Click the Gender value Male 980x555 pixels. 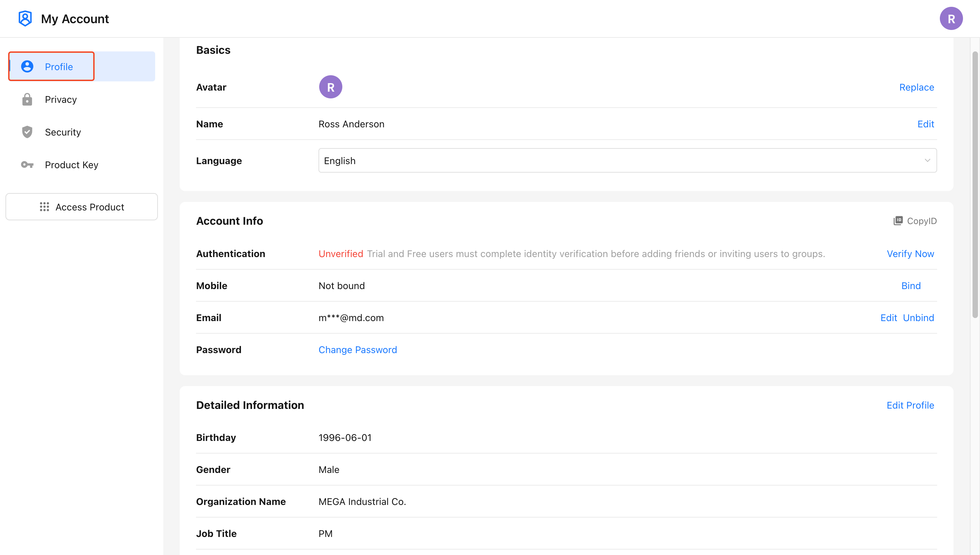click(329, 469)
